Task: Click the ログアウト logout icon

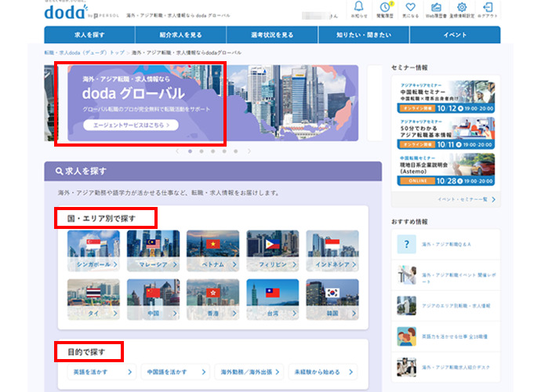Action: tap(488, 9)
